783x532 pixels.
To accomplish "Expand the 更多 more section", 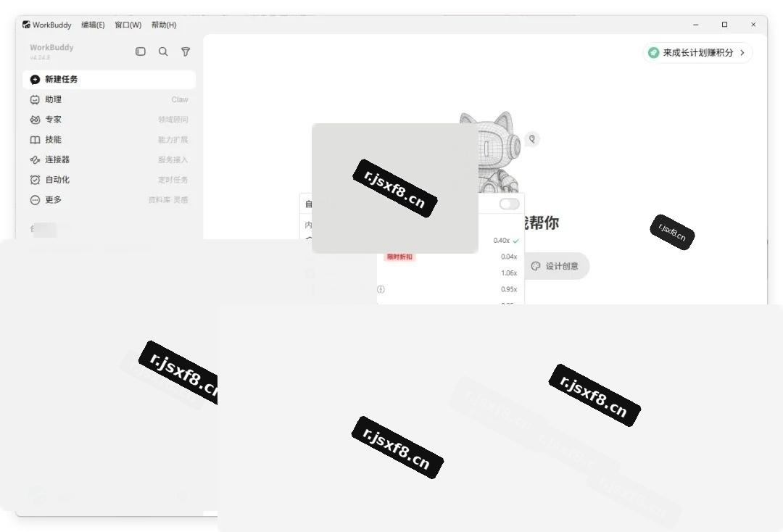I will (109, 199).
